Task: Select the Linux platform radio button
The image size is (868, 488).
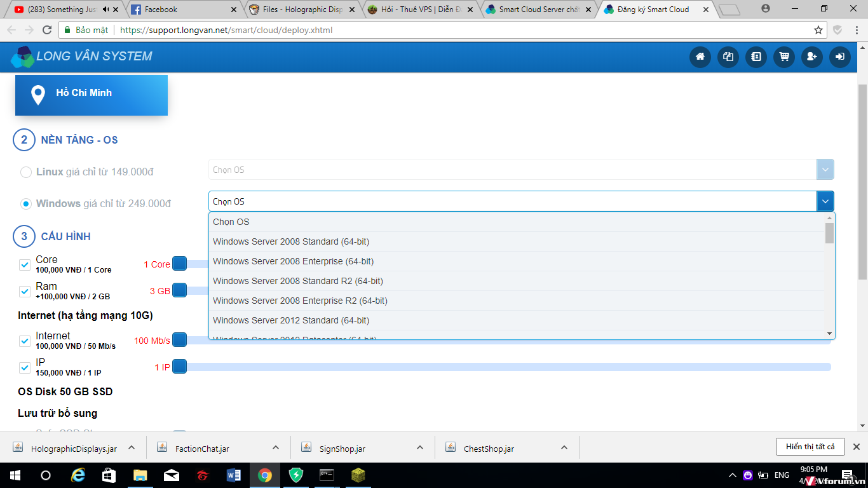Action: tap(26, 172)
